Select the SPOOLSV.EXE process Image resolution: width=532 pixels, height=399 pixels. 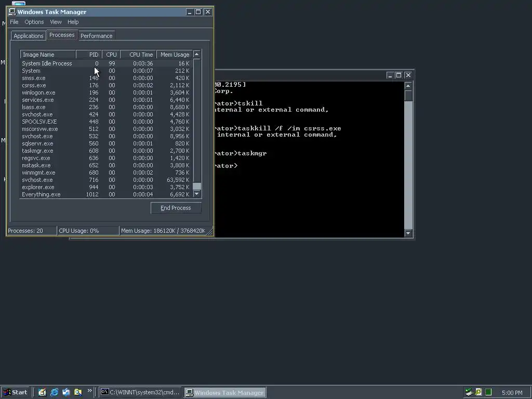(106, 122)
